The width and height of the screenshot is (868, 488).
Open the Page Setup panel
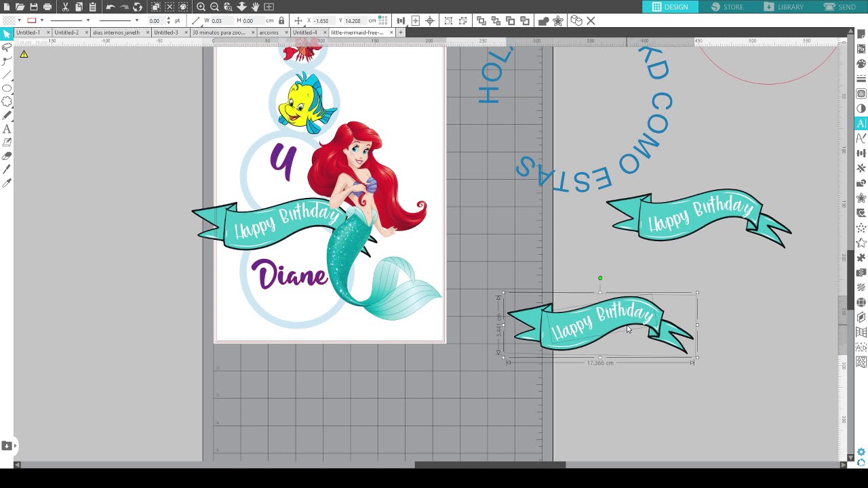(861, 34)
